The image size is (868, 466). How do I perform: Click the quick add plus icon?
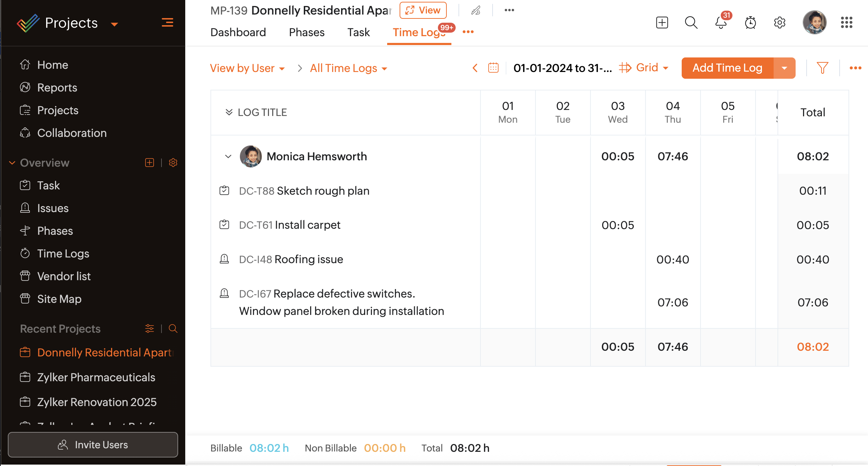[x=662, y=23]
